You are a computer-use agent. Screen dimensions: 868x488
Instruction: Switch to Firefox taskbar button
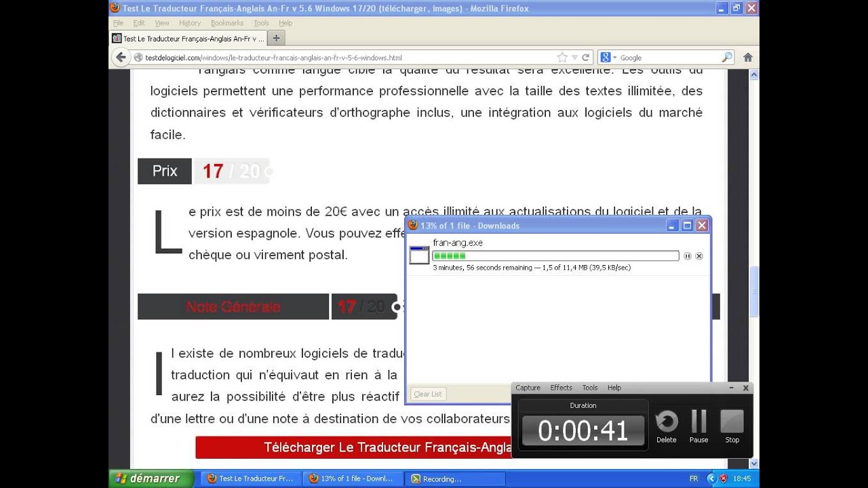tap(250, 479)
